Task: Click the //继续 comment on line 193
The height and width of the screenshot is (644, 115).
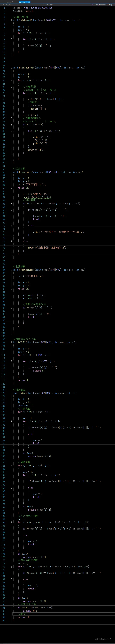Action: click(x=22, y=614)
